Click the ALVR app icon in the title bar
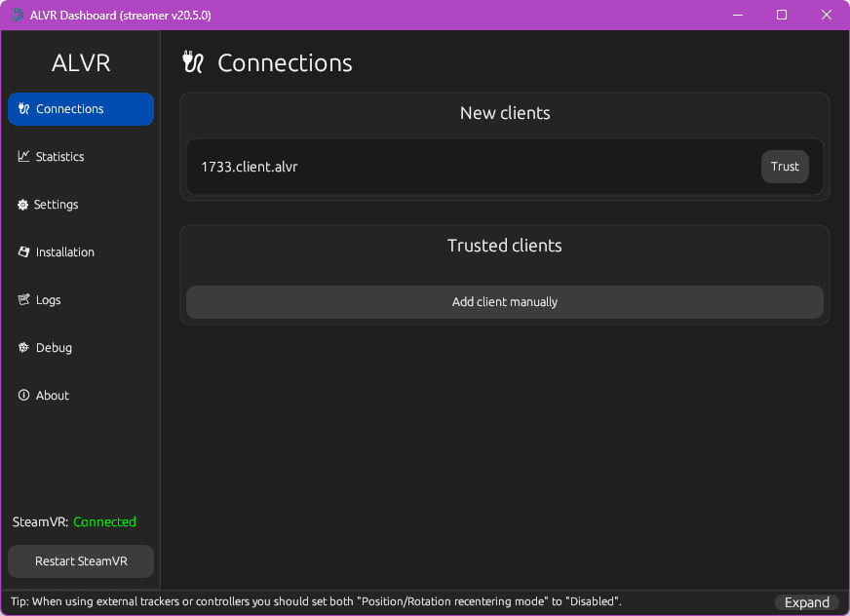Screen dimensions: 850x616 pos(18,16)
